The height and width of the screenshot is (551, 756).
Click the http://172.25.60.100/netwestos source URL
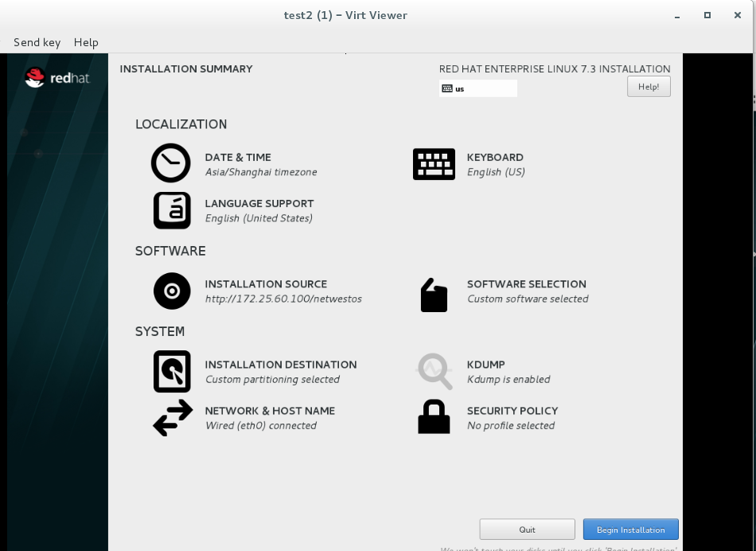283,299
